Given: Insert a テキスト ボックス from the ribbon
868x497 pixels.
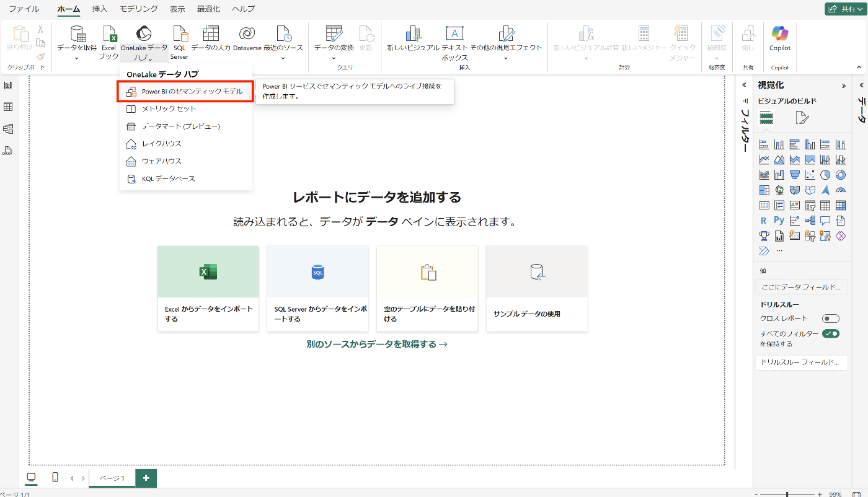Looking at the screenshot, I should click(454, 42).
